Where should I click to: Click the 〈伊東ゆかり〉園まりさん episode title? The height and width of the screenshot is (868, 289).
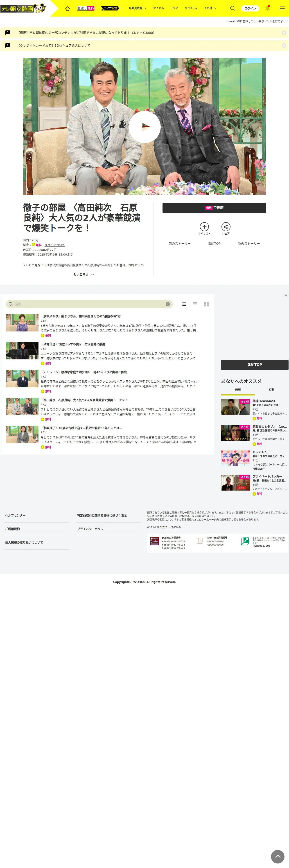point(81,316)
